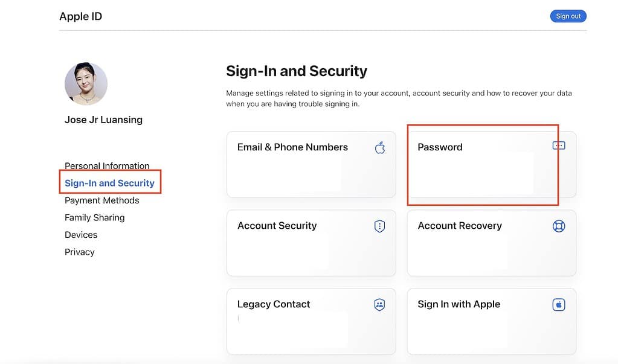The image size is (618, 364).
Task: Open Payment Methods settings
Action: pos(101,200)
